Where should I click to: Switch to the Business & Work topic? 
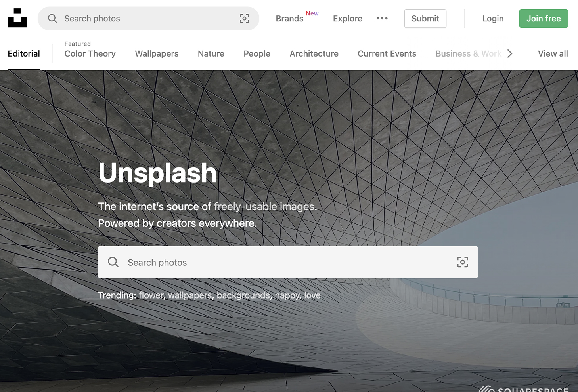pos(469,54)
